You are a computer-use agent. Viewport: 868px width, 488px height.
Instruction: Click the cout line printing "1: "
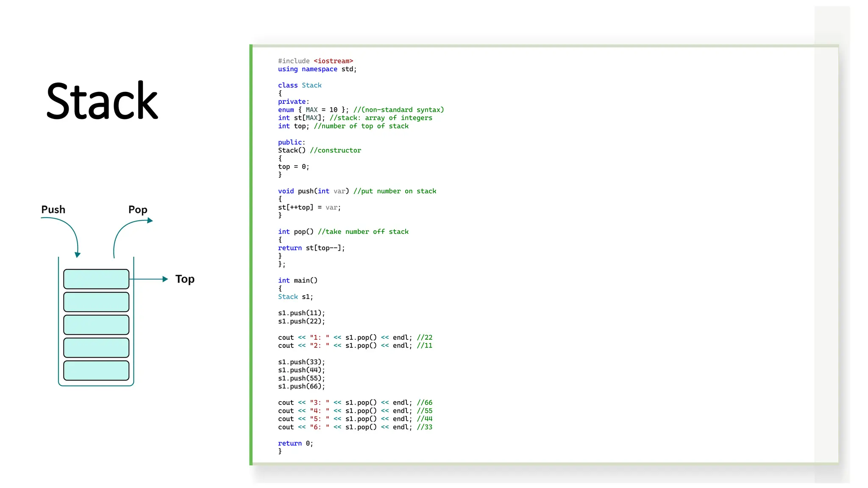click(x=355, y=338)
